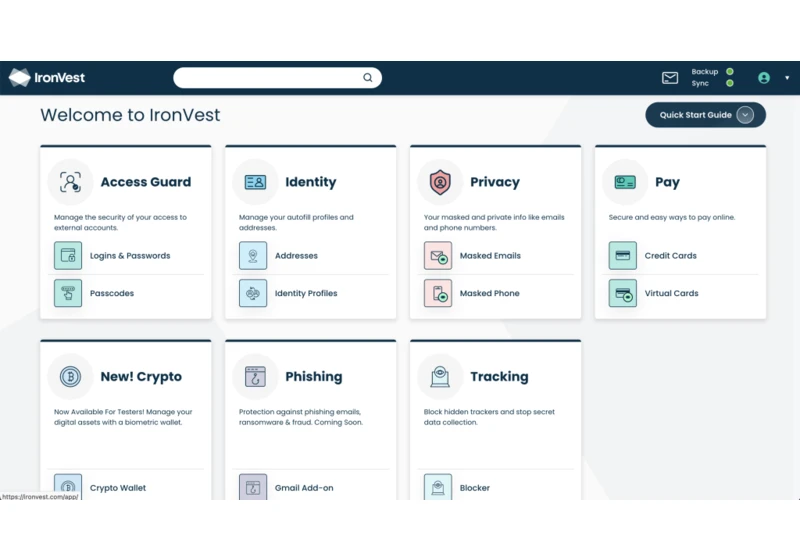Open the user account avatar
Screen dimensions: 800x560
tap(763, 78)
